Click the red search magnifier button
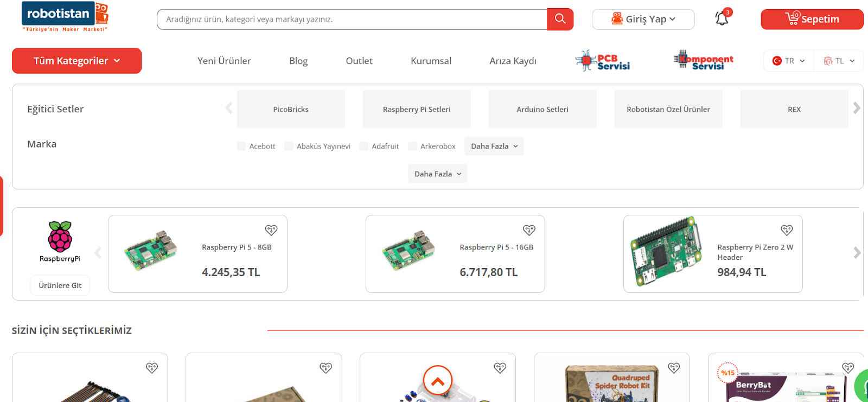This screenshot has height=402, width=868. click(560, 19)
